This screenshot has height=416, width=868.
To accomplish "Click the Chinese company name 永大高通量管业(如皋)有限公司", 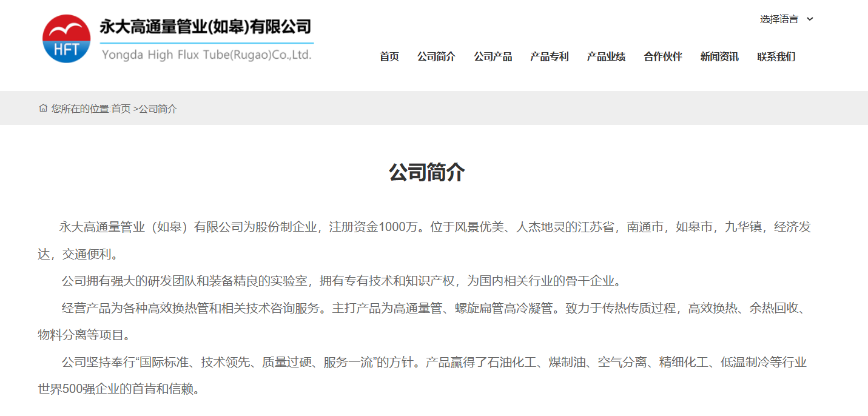I will (x=204, y=27).
